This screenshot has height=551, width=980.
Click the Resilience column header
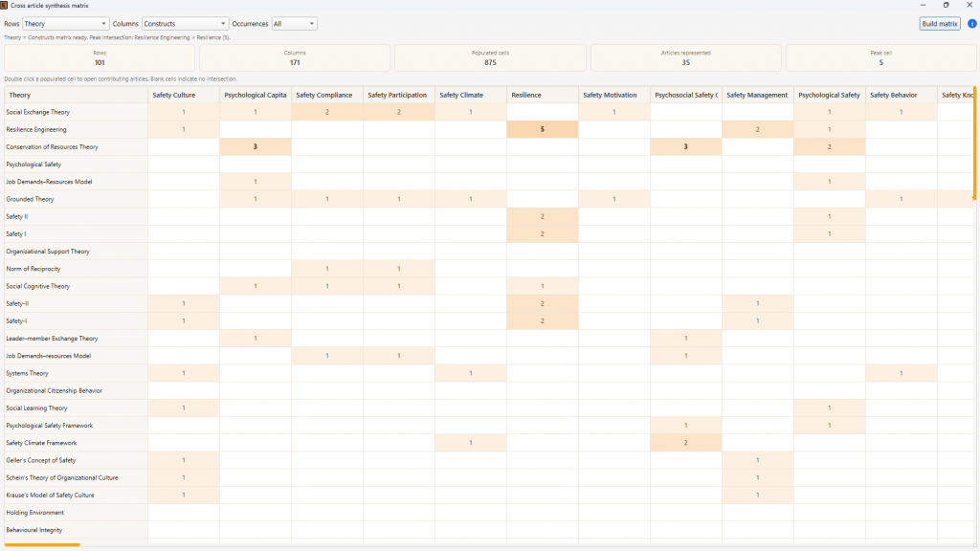[x=543, y=95]
